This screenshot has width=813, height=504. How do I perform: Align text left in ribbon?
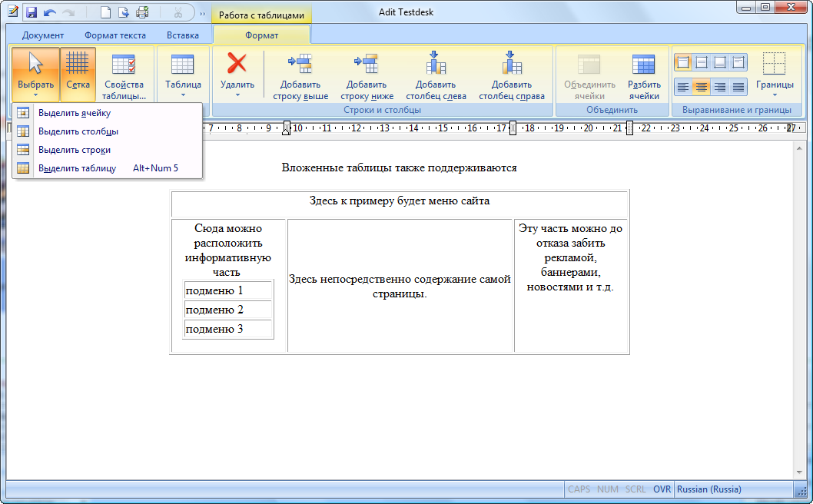pyautogui.click(x=683, y=87)
